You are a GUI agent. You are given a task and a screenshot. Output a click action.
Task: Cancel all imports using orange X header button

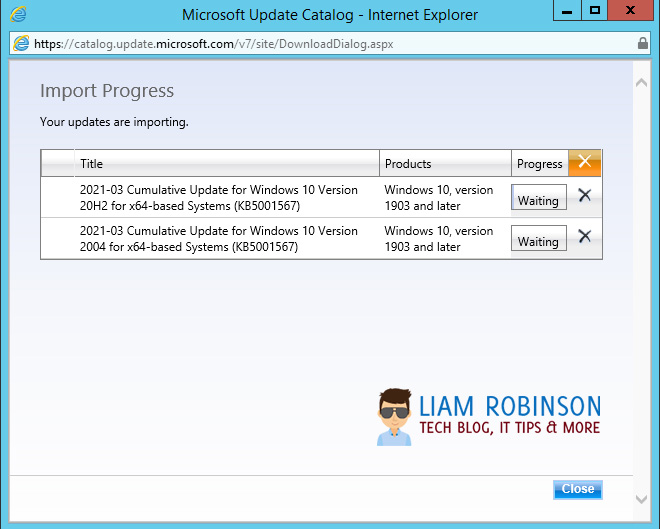(x=585, y=162)
